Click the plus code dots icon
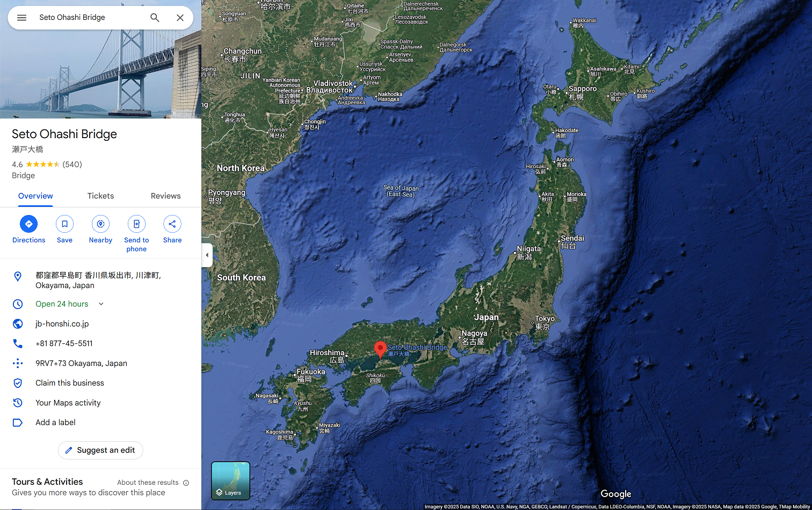 18,363
